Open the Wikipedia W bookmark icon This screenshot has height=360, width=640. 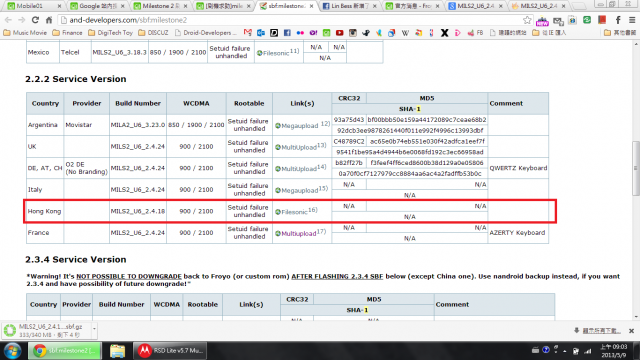coord(405,33)
